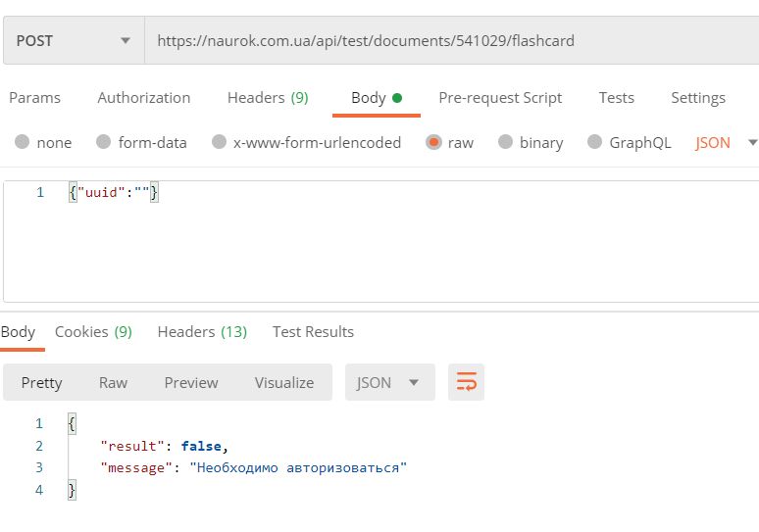Switch to Raw response view

click(113, 382)
